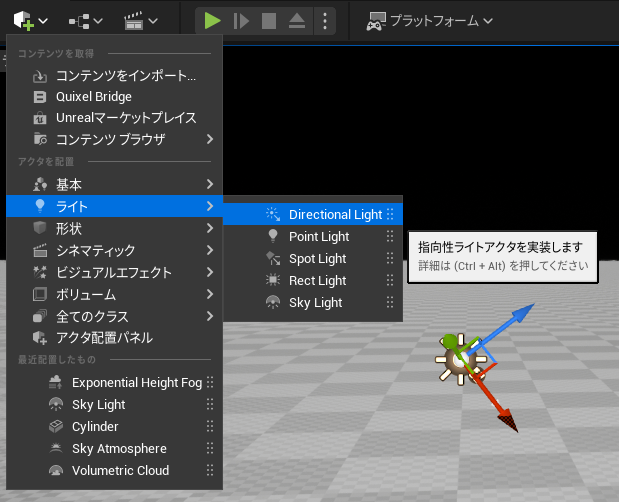The width and height of the screenshot is (619, 502).
Task: Open play options three-dot menu
Action: (x=324, y=20)
